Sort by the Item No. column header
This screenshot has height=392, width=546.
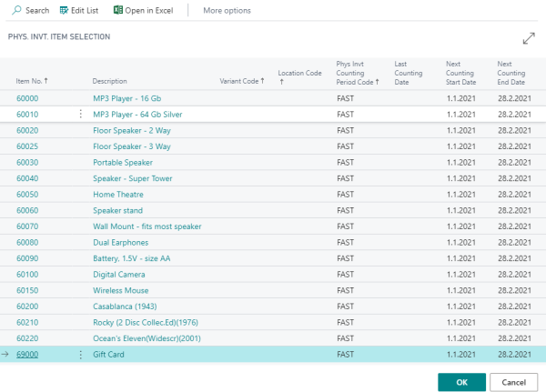point(32,81)
